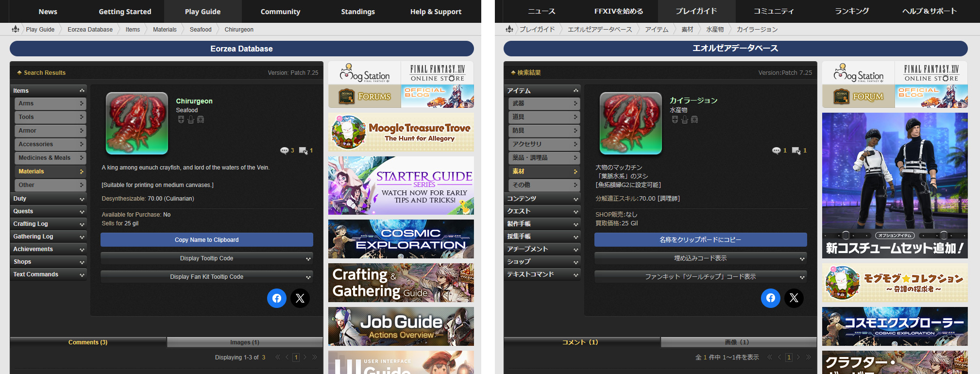Image resolution: width=980 pixels, height=374 pixels.
Task: Expand 製作手帳 in the Japanese sidebar
Action: 542,224
